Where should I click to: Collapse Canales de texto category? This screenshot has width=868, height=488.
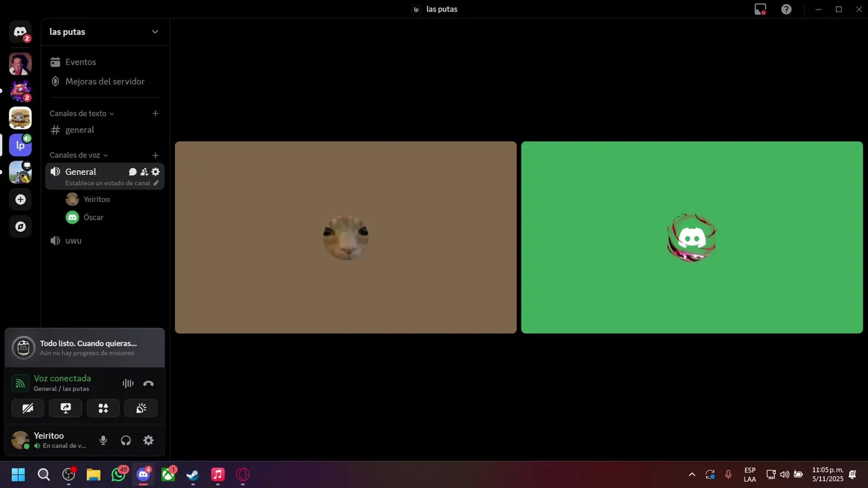pos(82,113)
